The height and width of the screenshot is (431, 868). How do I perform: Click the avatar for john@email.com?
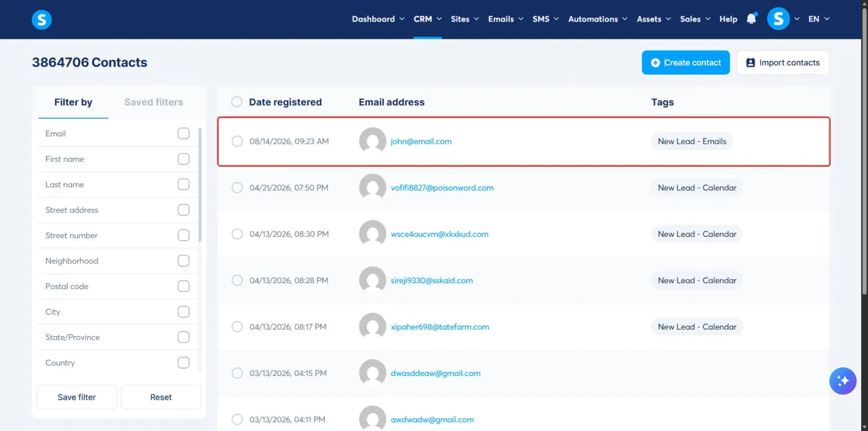(x=373, y=141)
